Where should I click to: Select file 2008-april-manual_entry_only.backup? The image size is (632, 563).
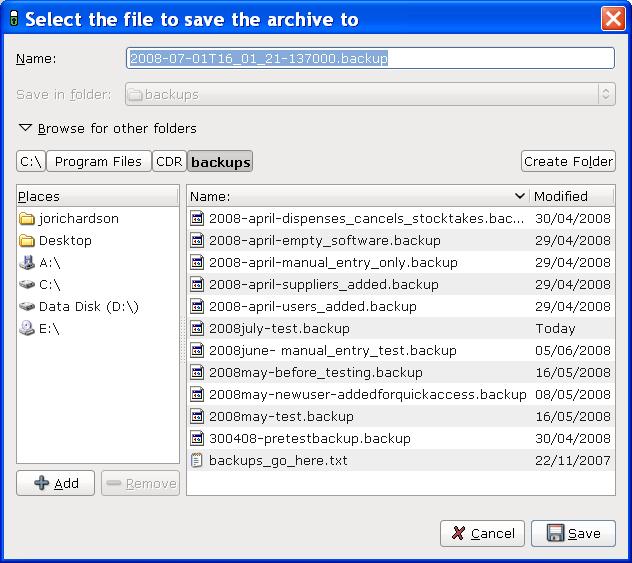[x=401, y=263]
